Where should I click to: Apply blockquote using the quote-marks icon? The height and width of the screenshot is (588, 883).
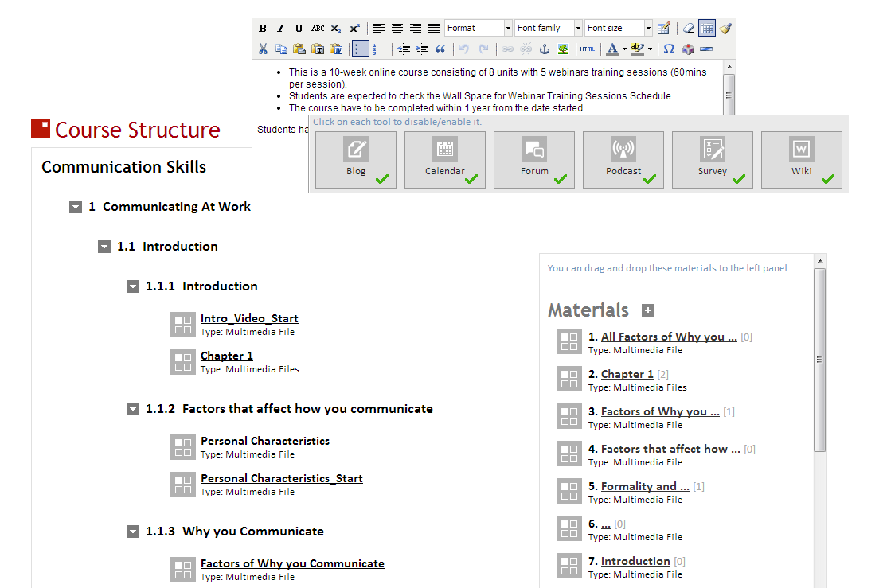click(440, 49)
